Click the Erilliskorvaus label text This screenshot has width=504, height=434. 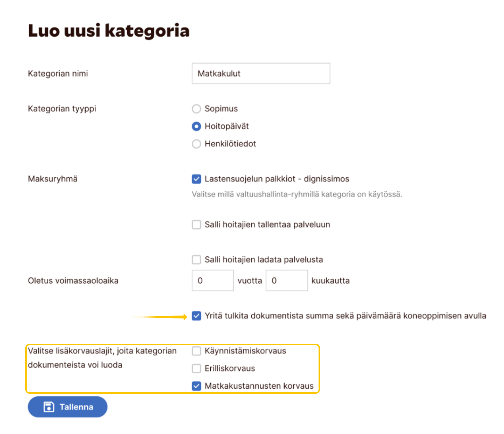click(230, 369)
